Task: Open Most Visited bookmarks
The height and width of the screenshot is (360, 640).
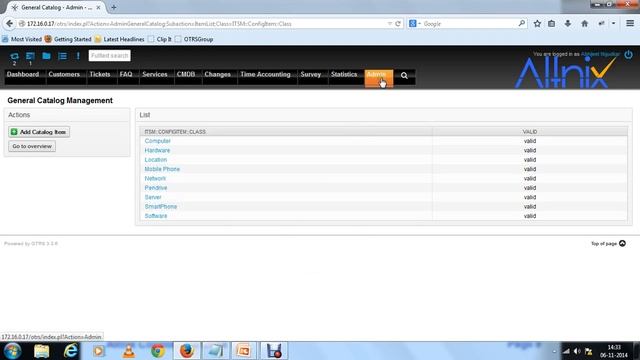Action: click(22, 39)
